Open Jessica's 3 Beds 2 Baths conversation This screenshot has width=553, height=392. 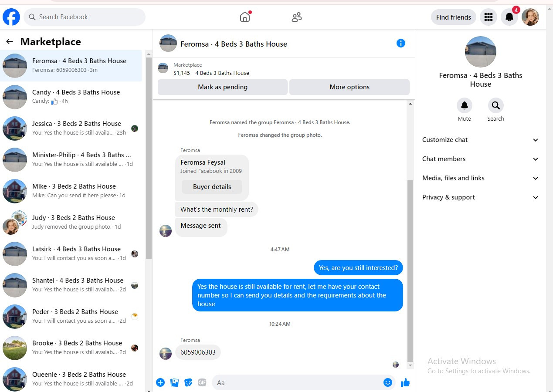(x=71, y=128)
